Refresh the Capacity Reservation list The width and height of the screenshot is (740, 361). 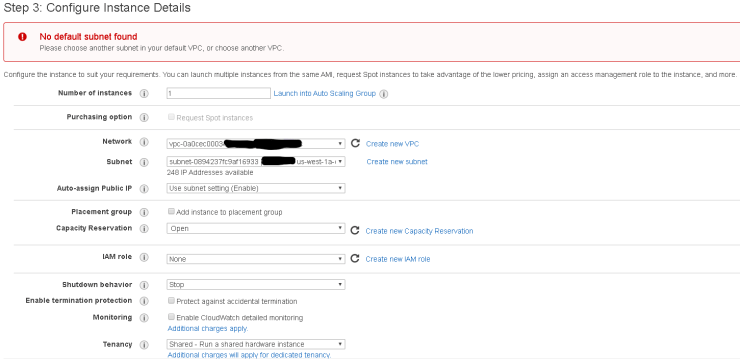pos(355,230)
